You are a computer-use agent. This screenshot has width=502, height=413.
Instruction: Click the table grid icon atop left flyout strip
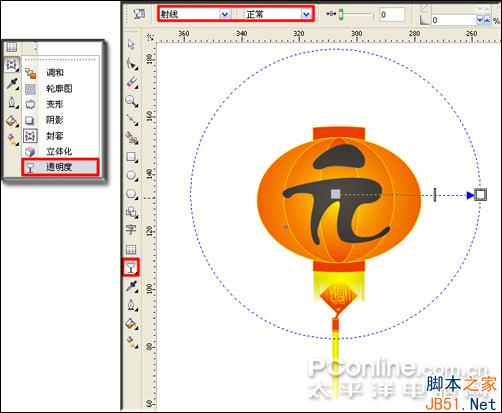[x=12, y=47]
